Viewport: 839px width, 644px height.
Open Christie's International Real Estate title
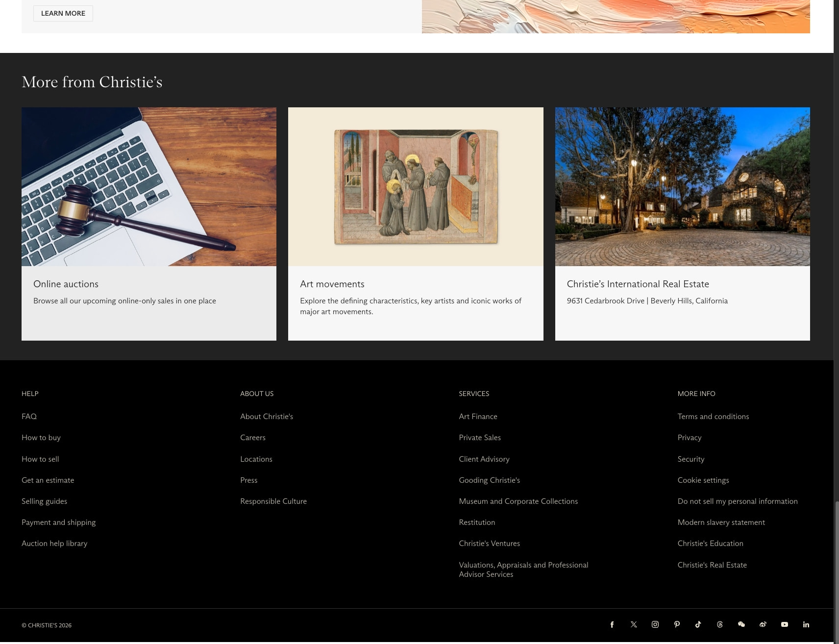click(x=638, y=284)
